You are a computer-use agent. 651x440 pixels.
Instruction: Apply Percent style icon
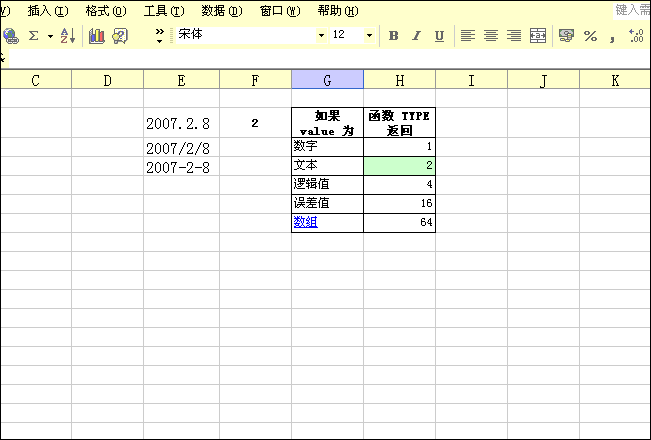point(590,36)
